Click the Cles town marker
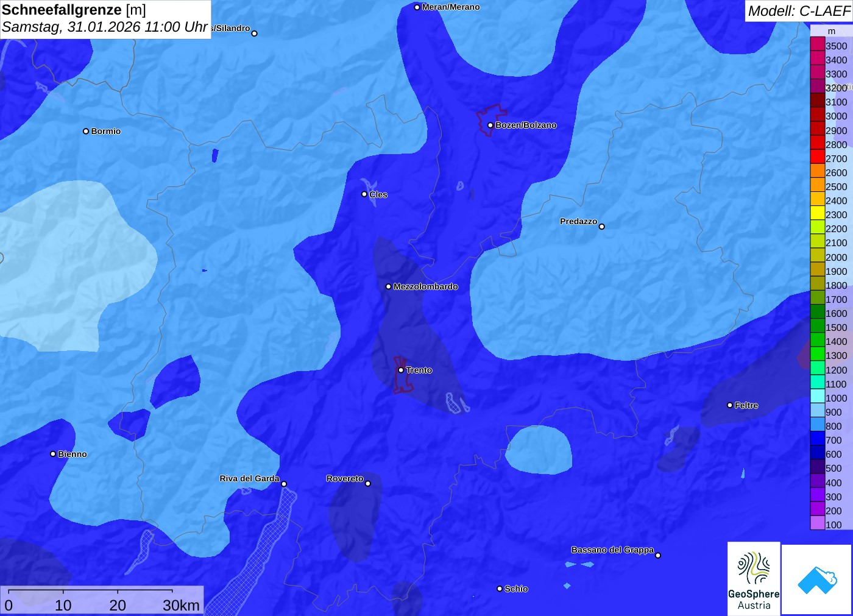 tap(364, 194)
